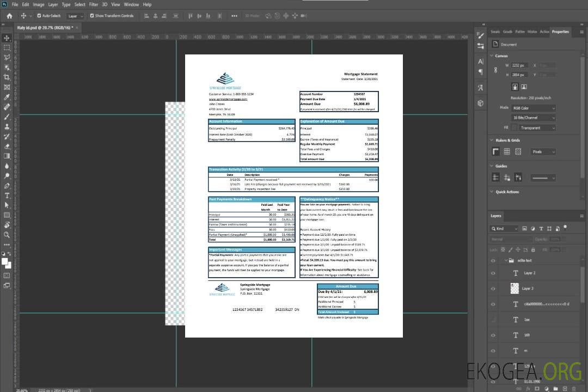
Task: Select the Zoom tool
Action: [7, 235]
